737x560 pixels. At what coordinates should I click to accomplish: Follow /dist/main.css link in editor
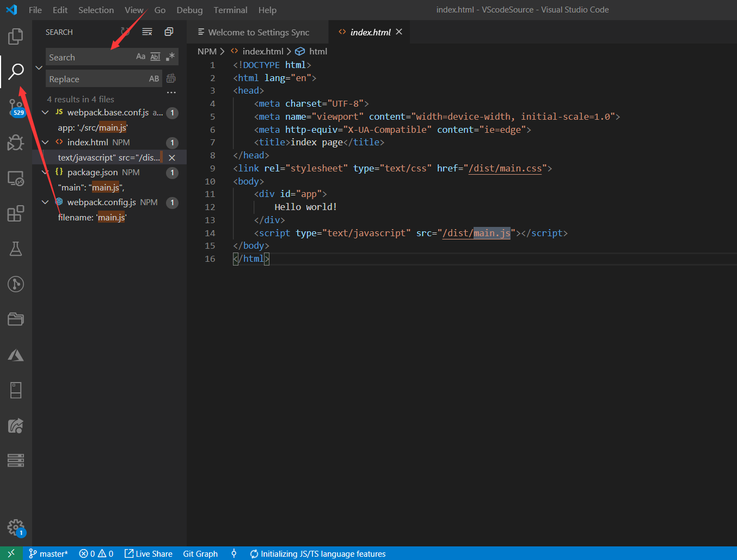506,168
